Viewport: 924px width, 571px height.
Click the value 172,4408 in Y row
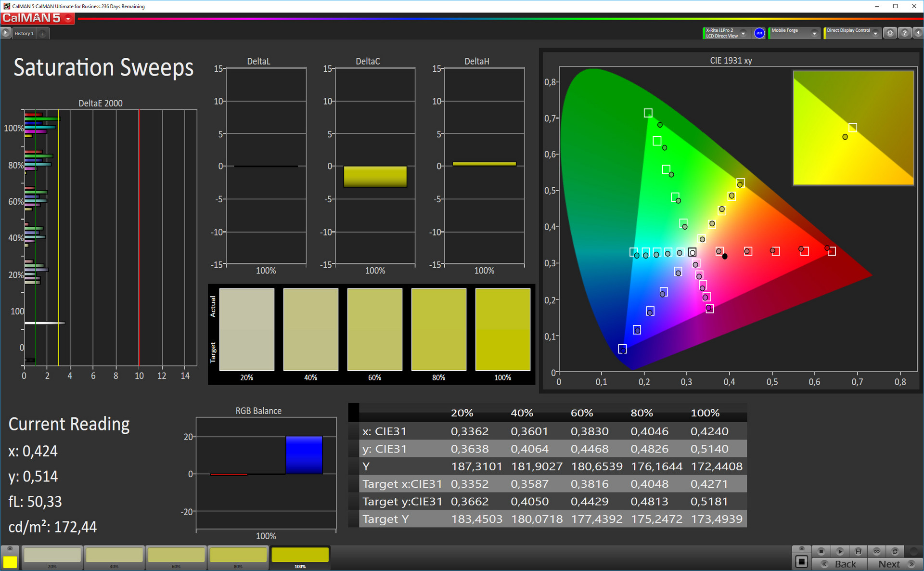tap(717, 467)
